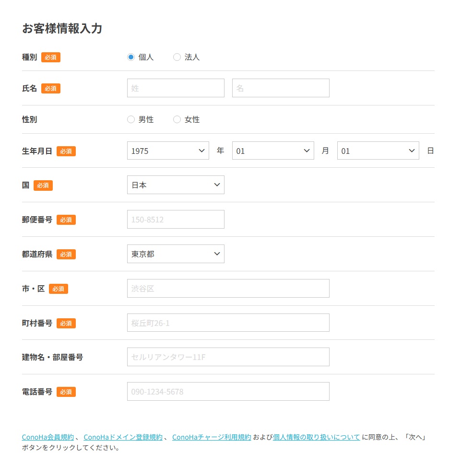Open the 国 country dropdown showing 日本
This screenshot has height=476, width=449.
tap(176, 185)
